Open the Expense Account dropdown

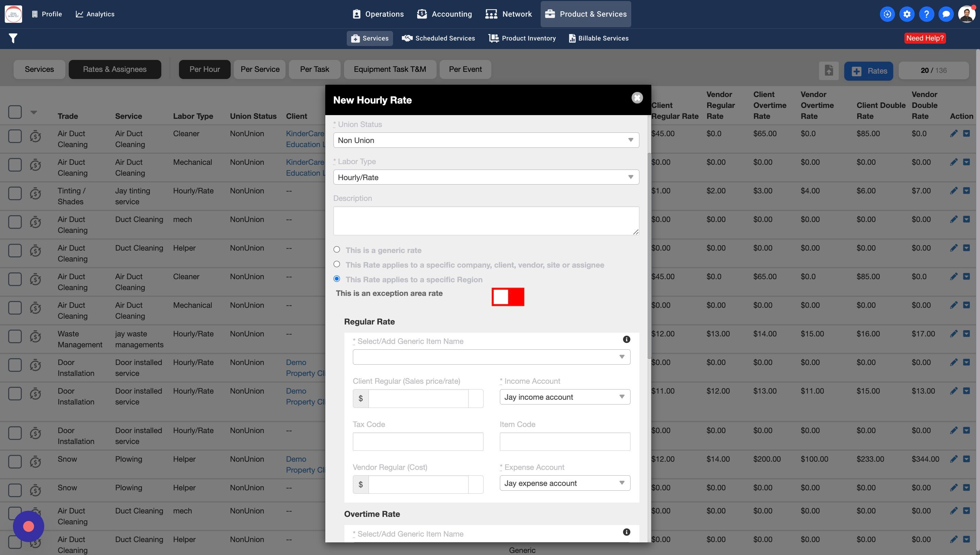click(x=565, y=483)
